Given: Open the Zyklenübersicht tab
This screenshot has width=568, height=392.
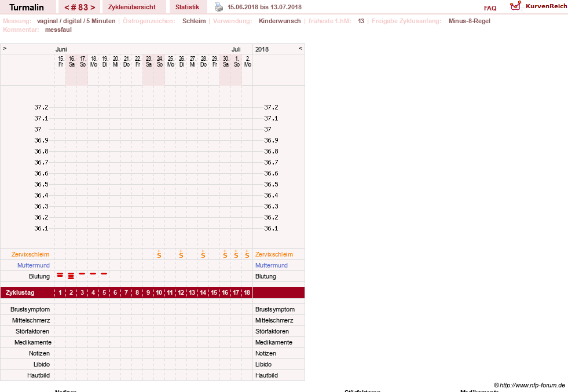Looking at the screenshot, I should (x=132, y=7).
